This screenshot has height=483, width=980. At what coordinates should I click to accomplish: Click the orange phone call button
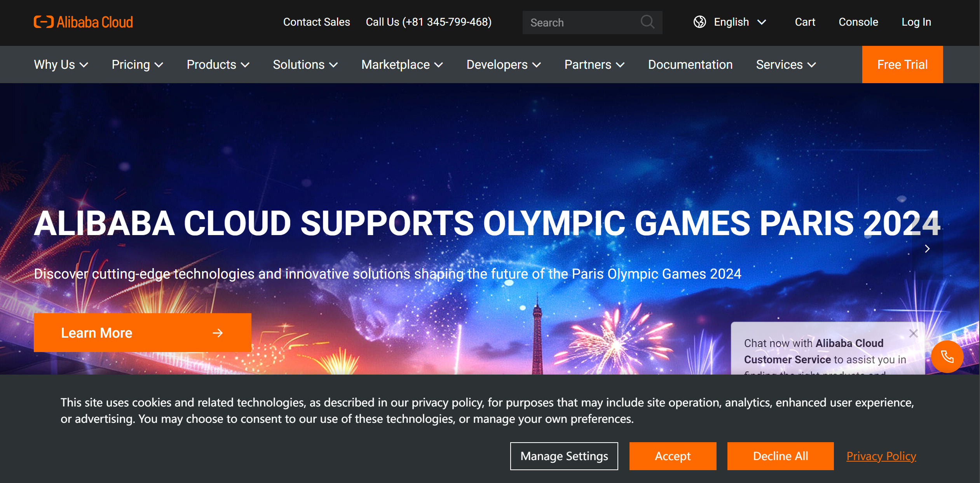click(947, 356)
